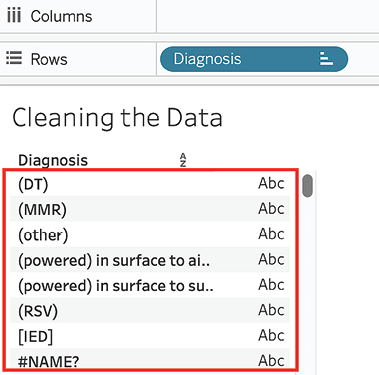The width and height of the screenshot is (379, 375).
Task: Select the (DT) row
Action: (150, 183)
